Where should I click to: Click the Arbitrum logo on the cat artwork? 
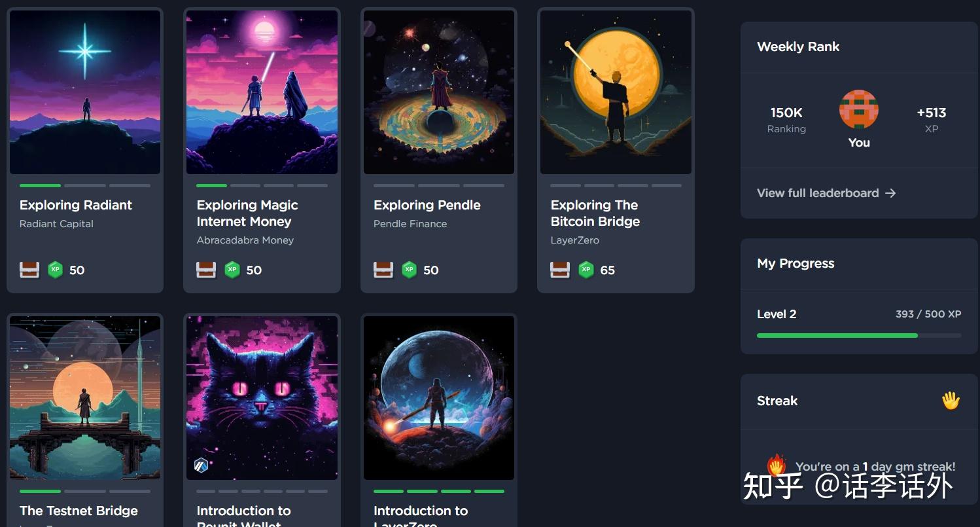[x=201, y=465]
